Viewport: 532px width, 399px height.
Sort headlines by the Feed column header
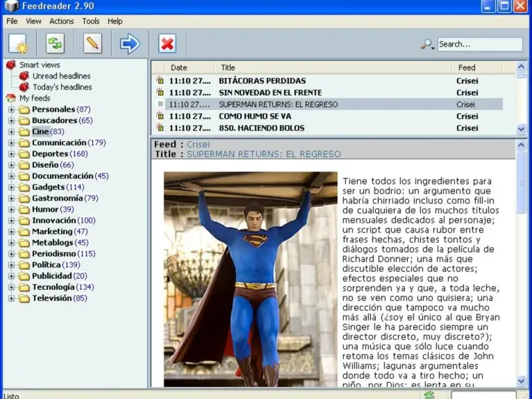pyautogui.click(x=477, y=68)
